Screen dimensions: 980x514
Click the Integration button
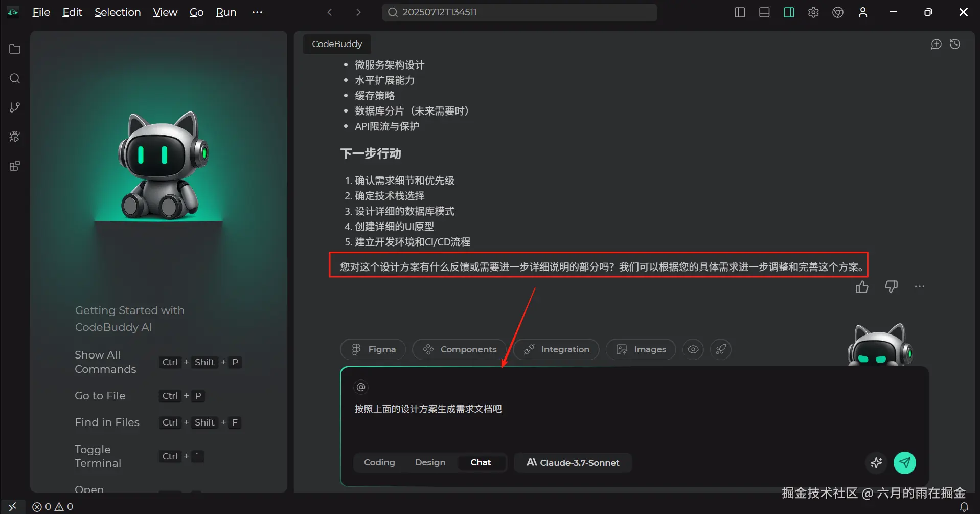point(556,349)
